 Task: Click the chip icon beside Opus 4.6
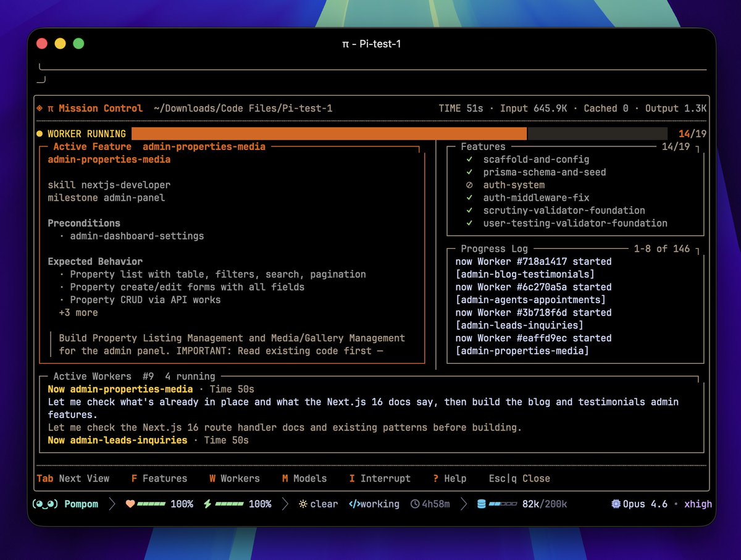click(616, 504)
